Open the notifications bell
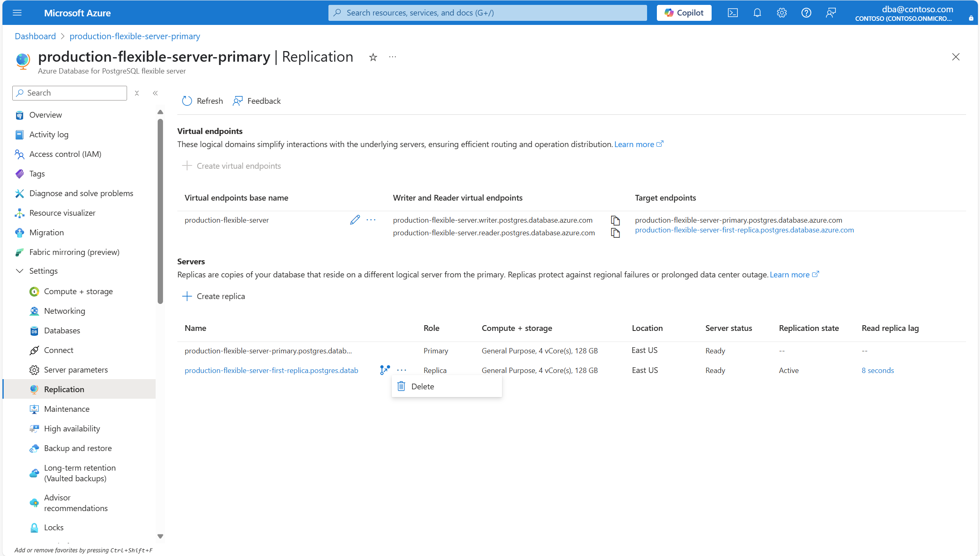980x556 pixels. [x=757, y=13]
